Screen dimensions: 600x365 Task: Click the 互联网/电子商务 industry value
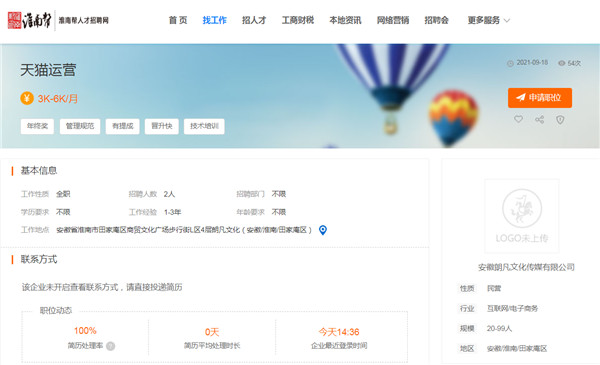point(512,308)
